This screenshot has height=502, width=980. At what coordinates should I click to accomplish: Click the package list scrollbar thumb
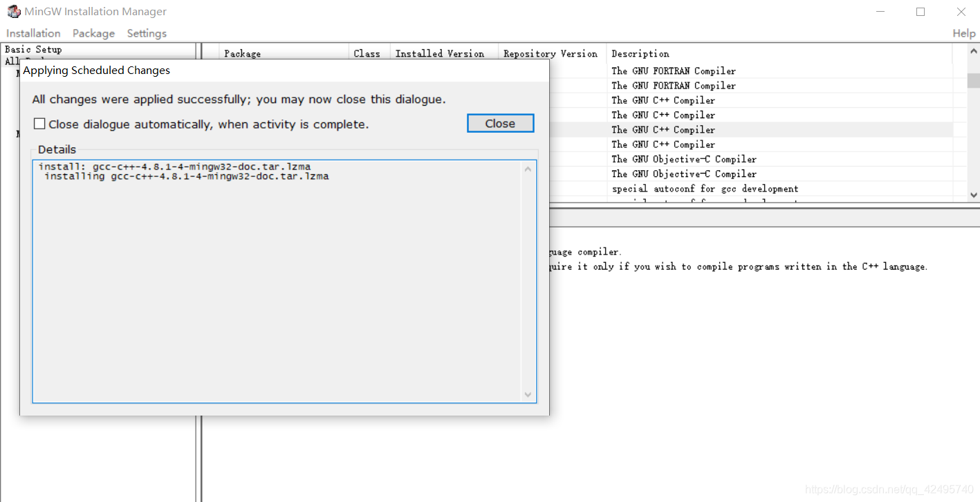(974, 81)
